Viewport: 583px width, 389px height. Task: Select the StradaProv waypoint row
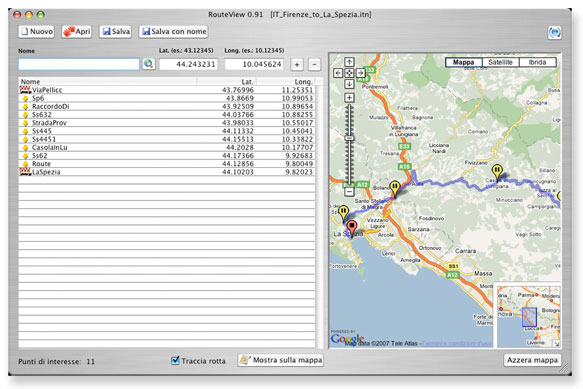coord(167,122)
